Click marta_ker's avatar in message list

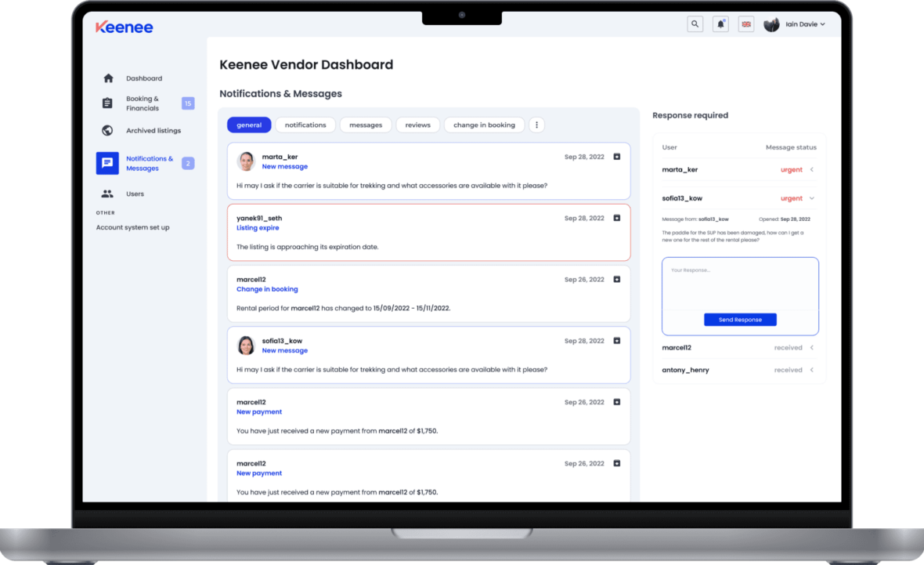[246, 161]
